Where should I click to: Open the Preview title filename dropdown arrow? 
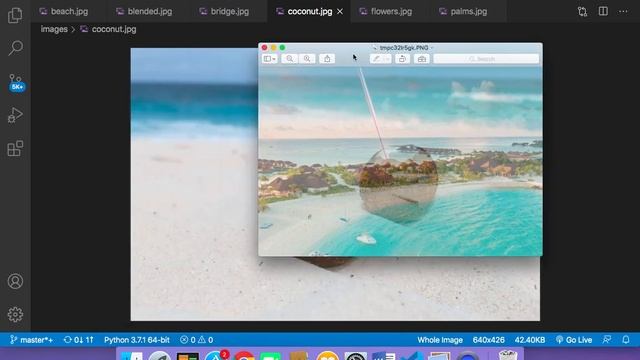click(431, 48)
